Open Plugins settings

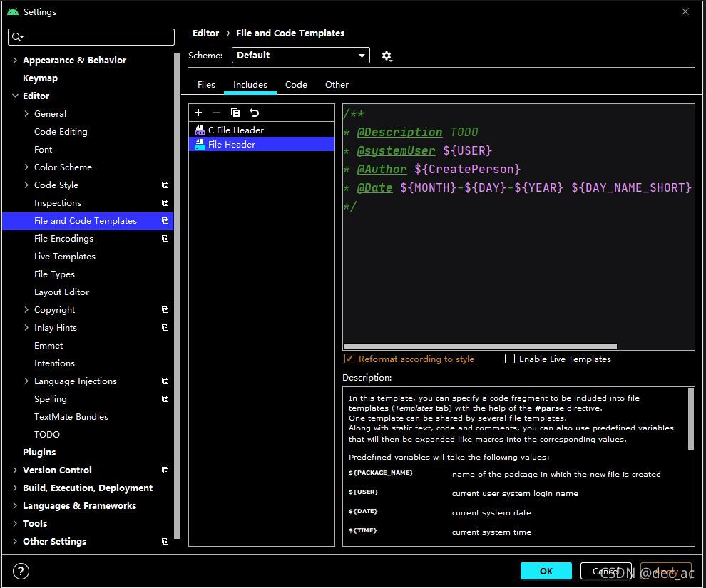pyautogui.click(x=39, y=452)
